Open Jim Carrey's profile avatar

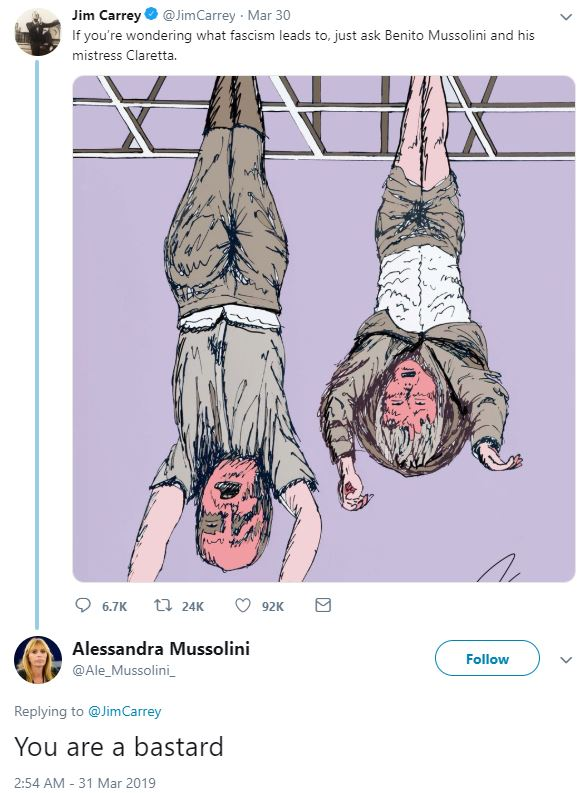38,32
